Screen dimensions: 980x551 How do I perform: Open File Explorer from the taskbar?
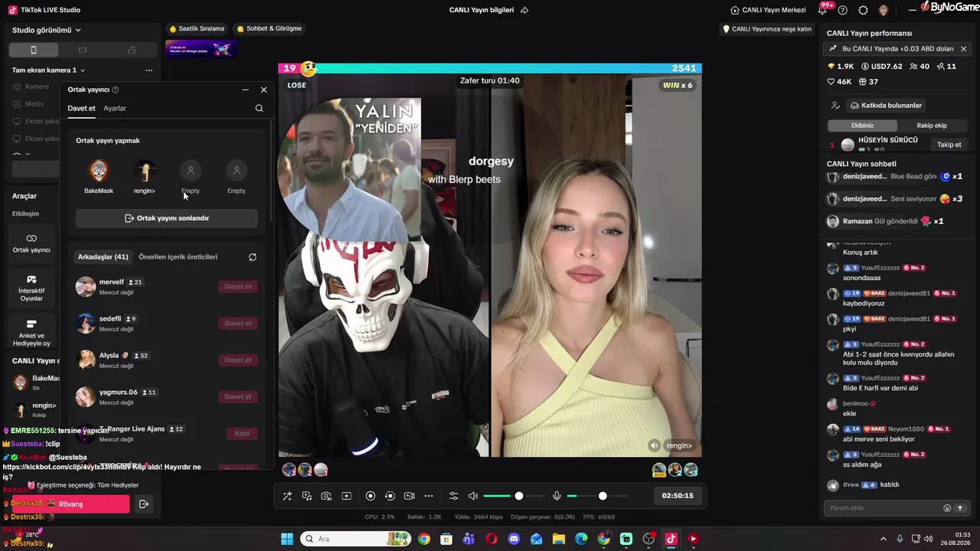(558, 539)
